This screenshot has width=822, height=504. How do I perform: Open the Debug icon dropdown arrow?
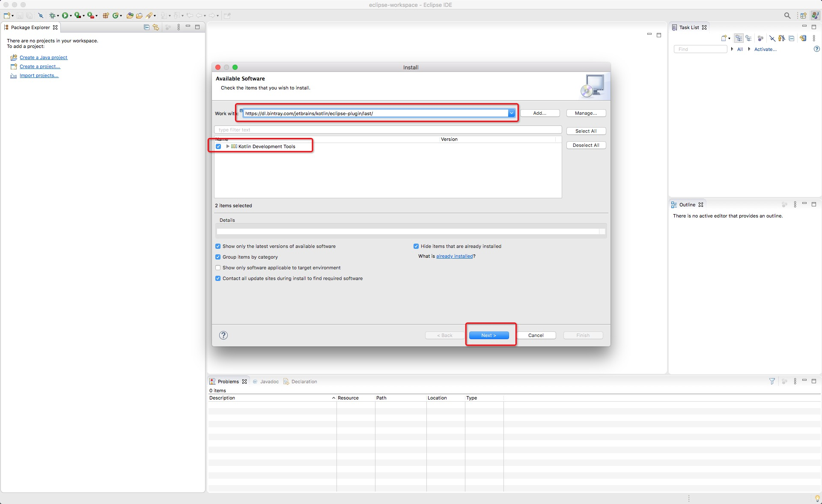coord(58,16)
